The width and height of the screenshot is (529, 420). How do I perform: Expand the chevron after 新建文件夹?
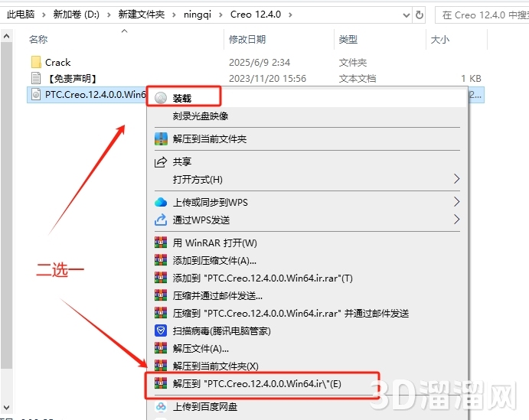coord(174,15)
